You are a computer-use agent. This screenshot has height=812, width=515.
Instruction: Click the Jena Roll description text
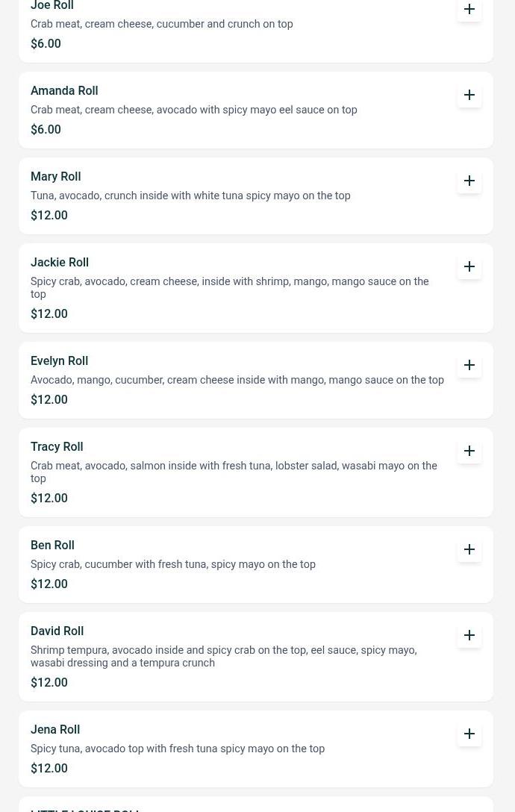(x=178, y=749)
